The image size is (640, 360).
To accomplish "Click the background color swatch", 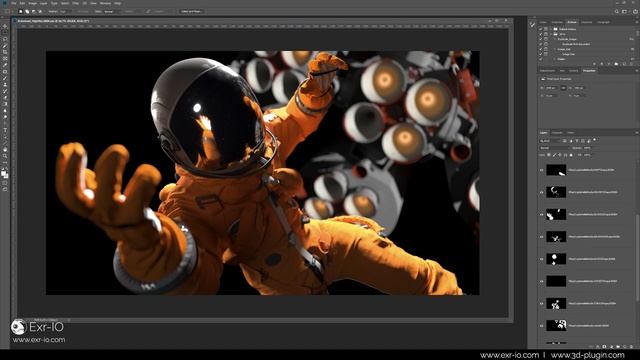I will point(6,176).
